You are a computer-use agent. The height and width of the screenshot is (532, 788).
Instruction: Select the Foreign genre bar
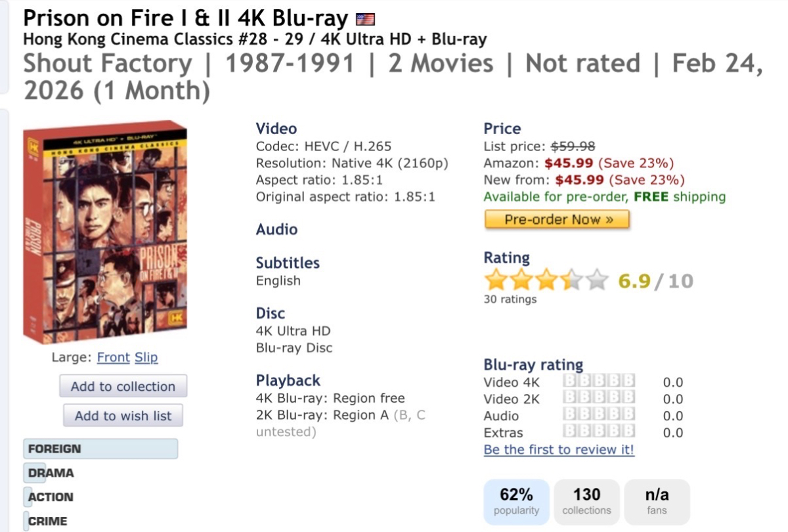click(x=101, y=449)
